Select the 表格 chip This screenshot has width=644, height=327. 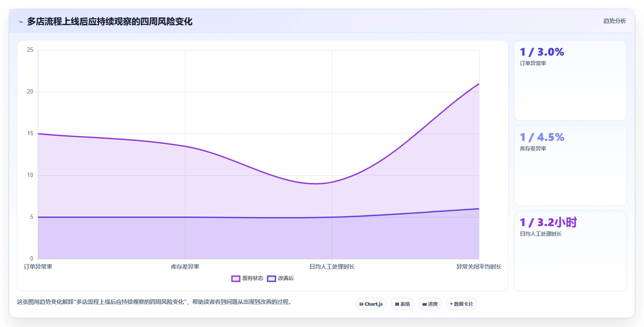pyautogui.click(x=402, y=304)
